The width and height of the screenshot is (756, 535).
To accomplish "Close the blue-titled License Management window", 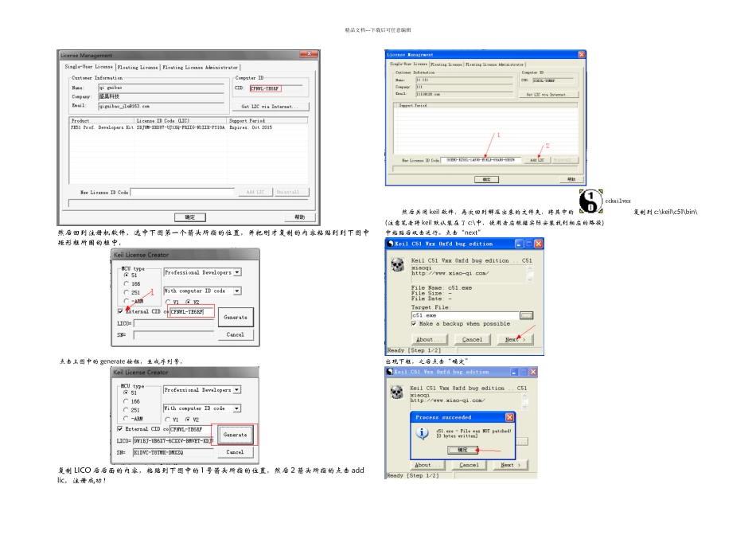I will 582,54.
